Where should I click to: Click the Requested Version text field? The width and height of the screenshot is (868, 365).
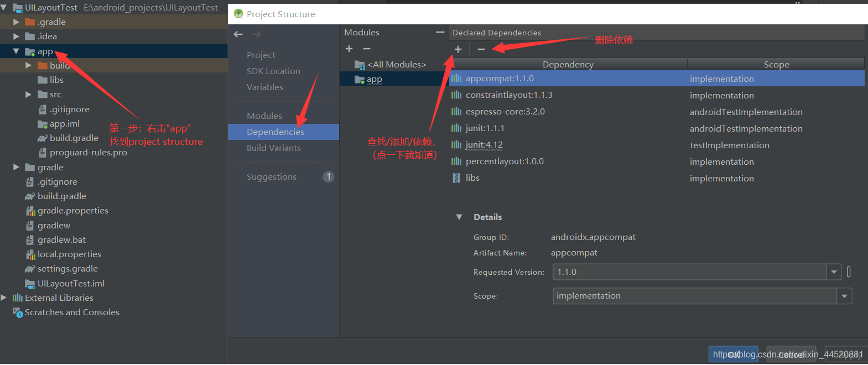click(690, 272)
